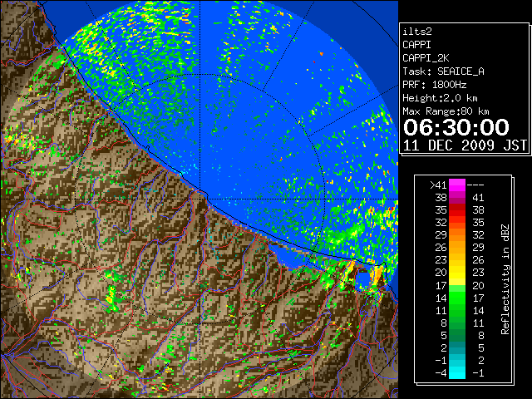Click the yellow legend band between 20 and 23
This screenshot has width=532, height=399.
pyautogui.click(x=457, y=273)
